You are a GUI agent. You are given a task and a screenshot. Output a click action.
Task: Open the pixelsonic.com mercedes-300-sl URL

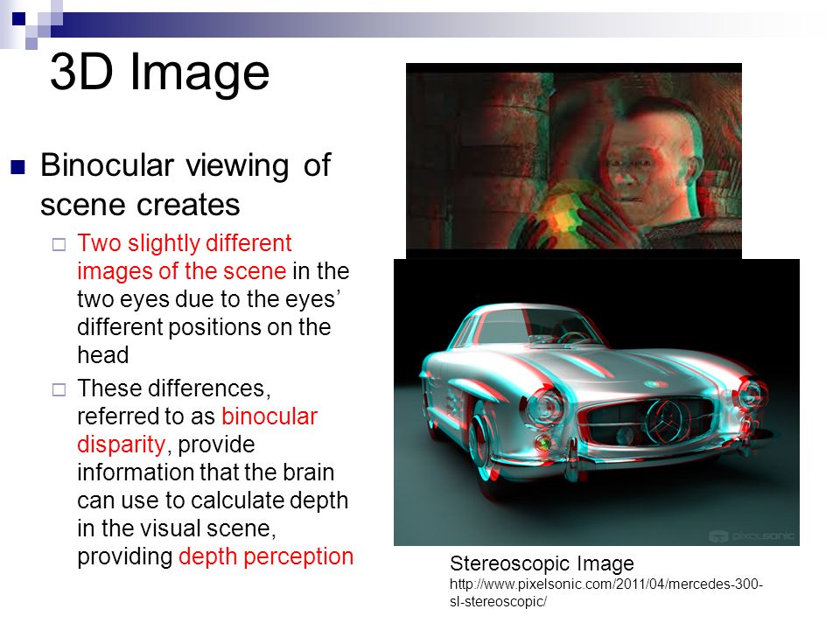point(605,592)
